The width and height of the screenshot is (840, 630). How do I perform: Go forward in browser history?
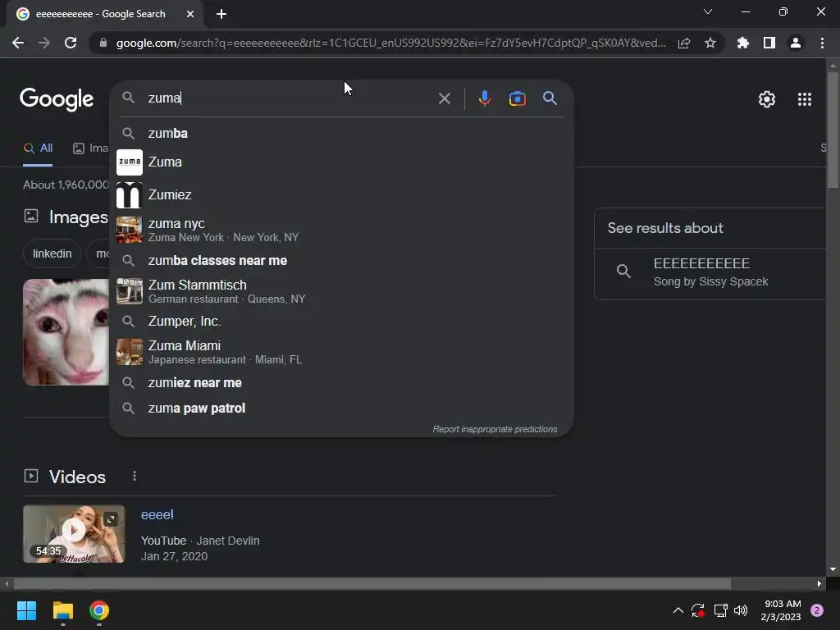(44, 43)
